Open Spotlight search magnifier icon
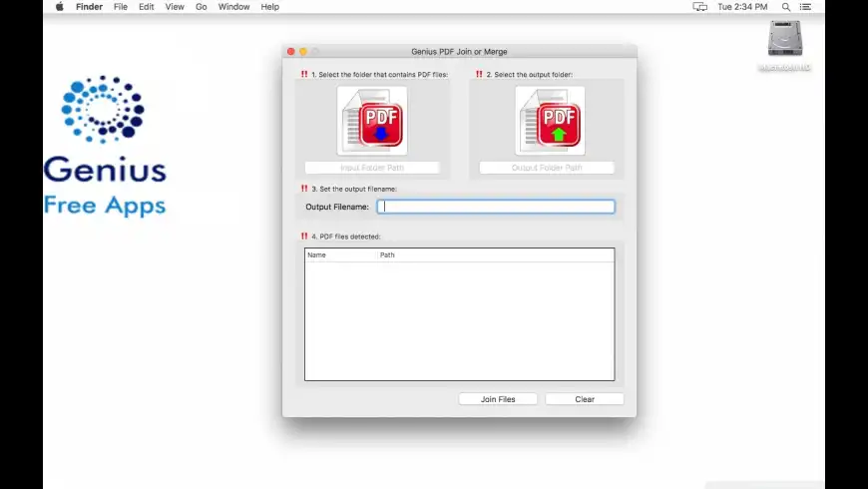 coord(785,7)
